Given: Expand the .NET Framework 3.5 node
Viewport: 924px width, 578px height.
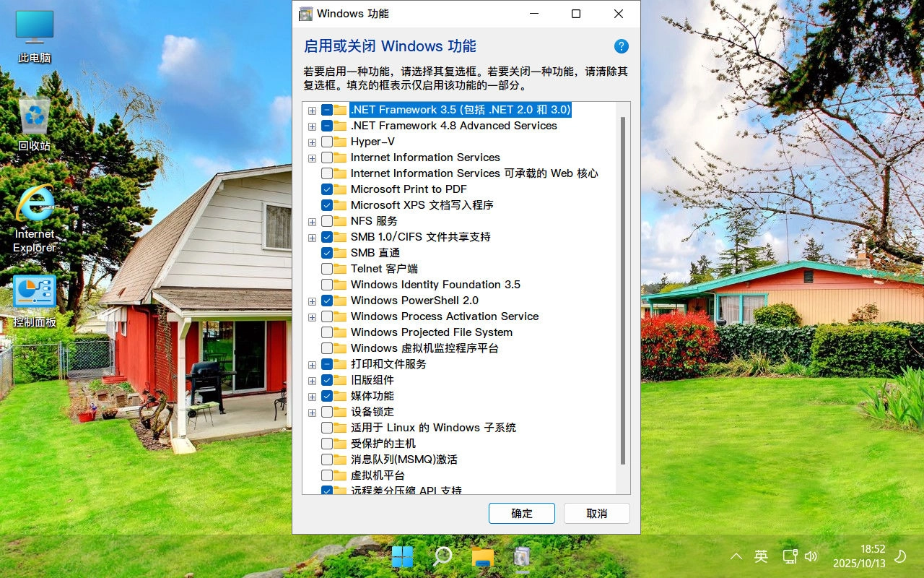Looking at the screenshot, I should click(312, 110).
